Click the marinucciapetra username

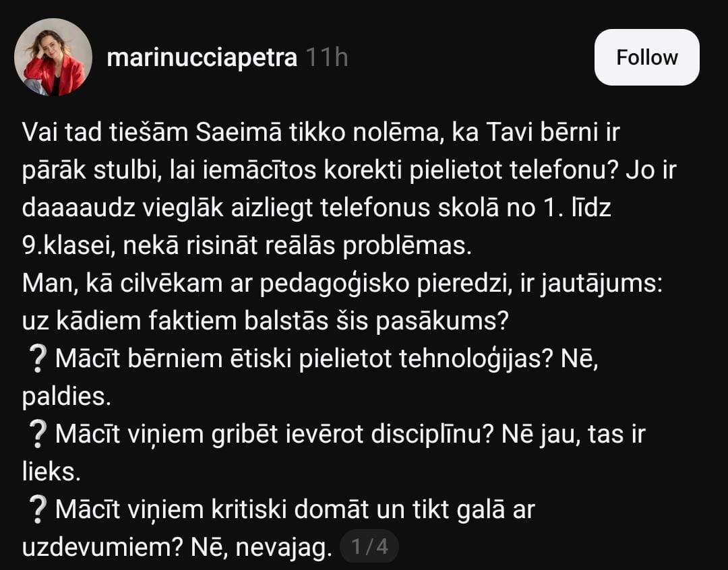tap(202, 58)
